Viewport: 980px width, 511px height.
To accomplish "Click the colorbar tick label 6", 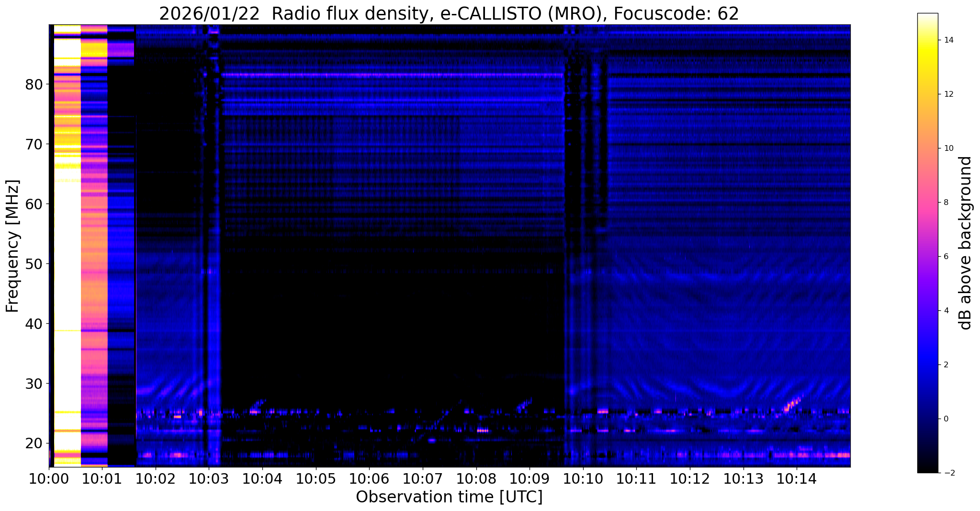I will click(946, 257).
